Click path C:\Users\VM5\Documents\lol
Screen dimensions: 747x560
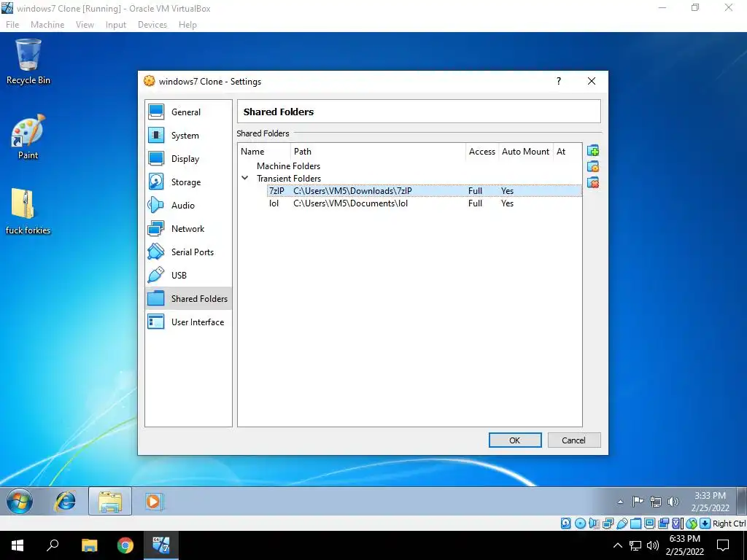pyautogui.click(x=351, y=203)
